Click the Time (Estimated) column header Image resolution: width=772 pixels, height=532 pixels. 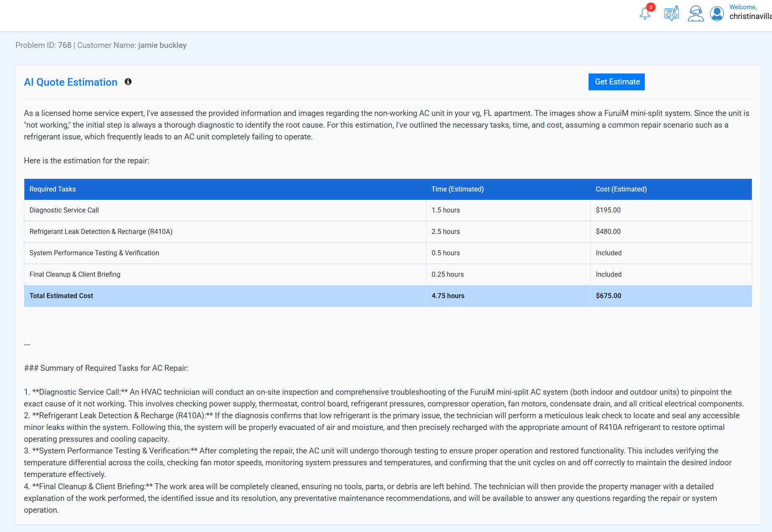pos(457,189)
